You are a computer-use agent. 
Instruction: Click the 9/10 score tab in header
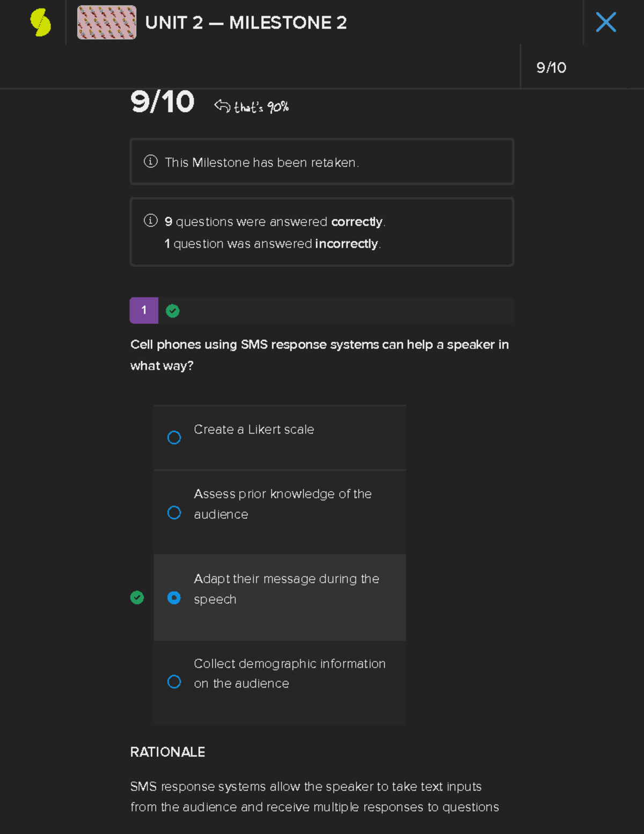551,68
